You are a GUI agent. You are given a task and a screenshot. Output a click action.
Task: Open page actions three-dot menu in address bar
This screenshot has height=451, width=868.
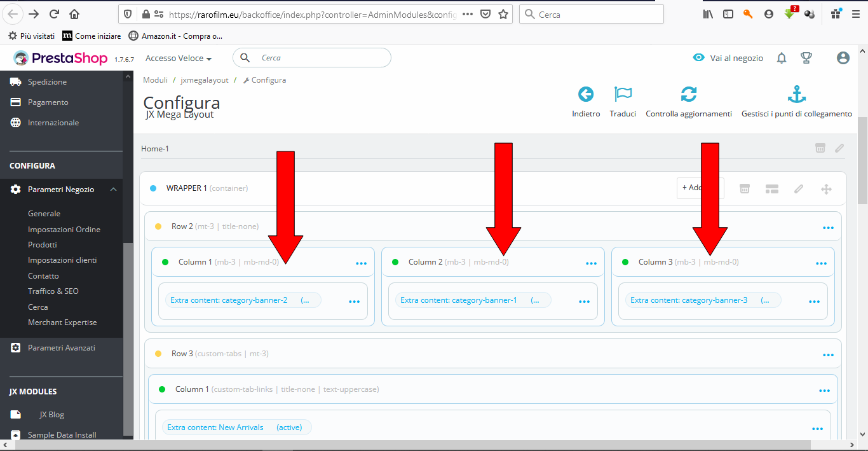(468, 14)
